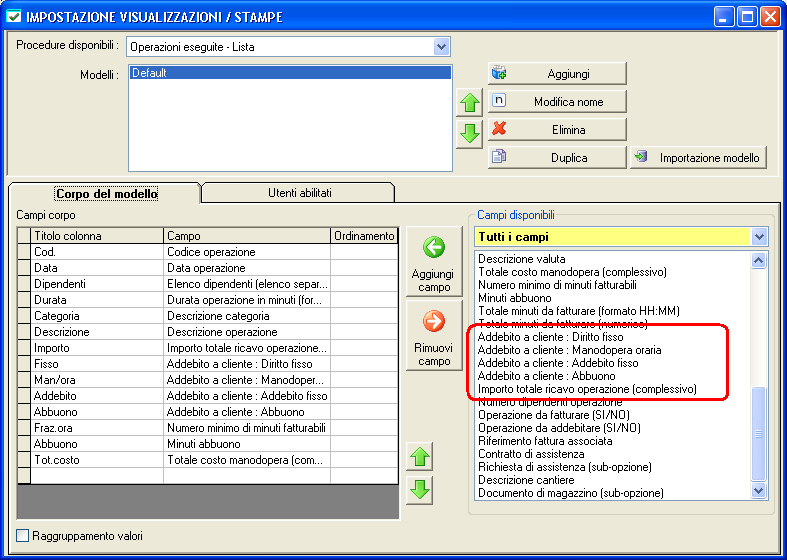This screenshot has height=560, width=787.
Task: Click the Elimina model button
Action: pyautogui.click(x=557, y=130)
